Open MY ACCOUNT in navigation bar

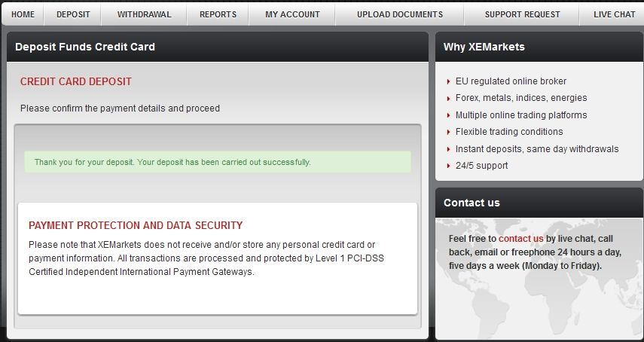pyautogui.click(x=292, y=14)
